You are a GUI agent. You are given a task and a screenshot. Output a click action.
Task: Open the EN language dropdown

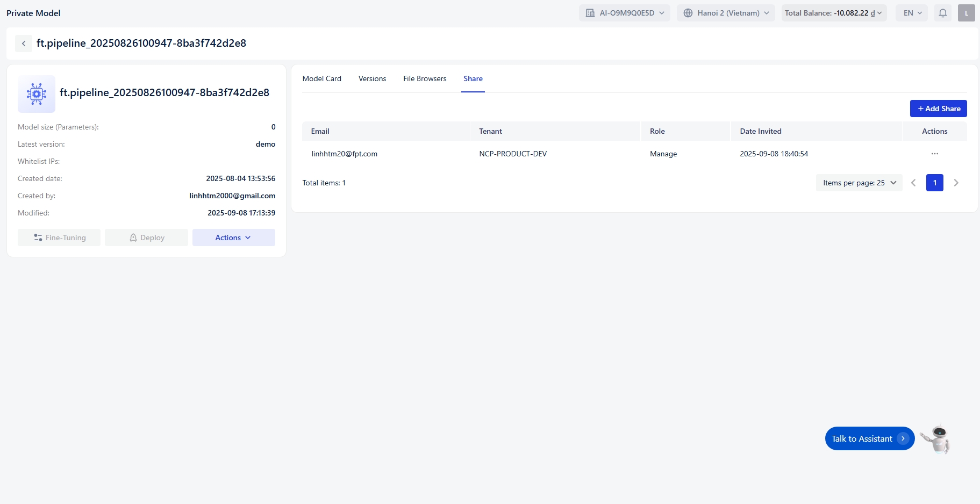click(912, 13)
